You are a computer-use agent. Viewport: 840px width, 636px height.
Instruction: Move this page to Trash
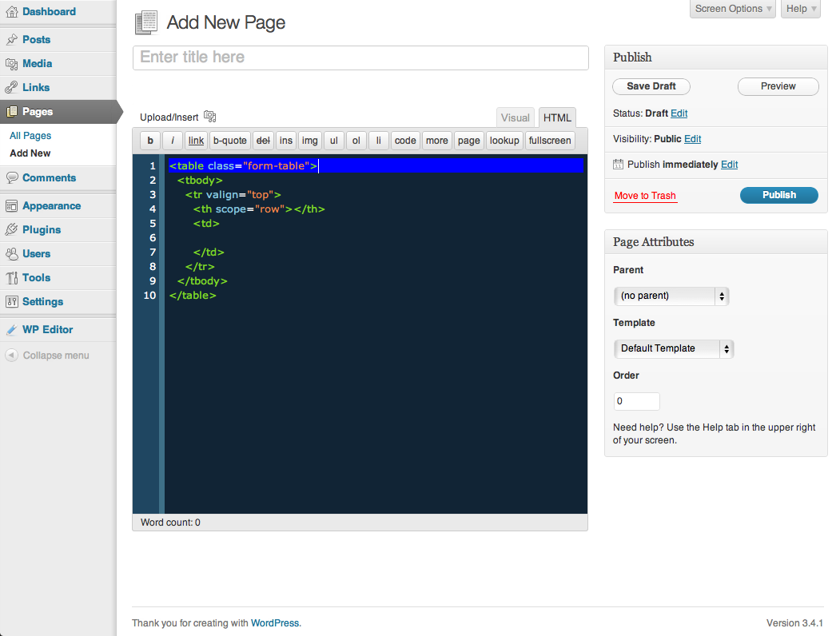644,196
